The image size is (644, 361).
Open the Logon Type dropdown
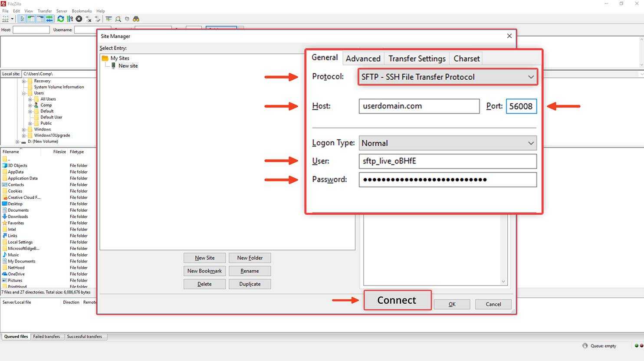tap(447, 143)
